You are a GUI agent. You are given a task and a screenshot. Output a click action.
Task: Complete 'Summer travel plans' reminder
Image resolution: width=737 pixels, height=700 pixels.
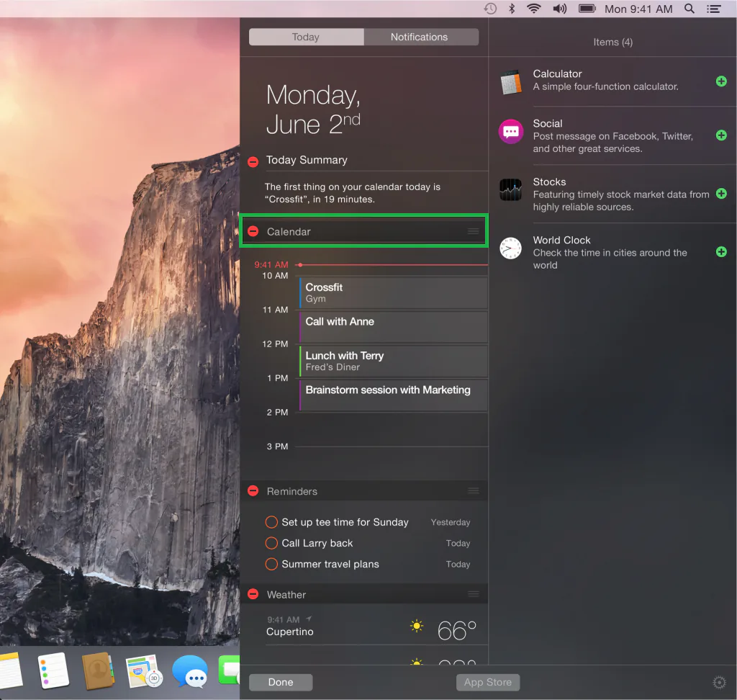(271, 564)
